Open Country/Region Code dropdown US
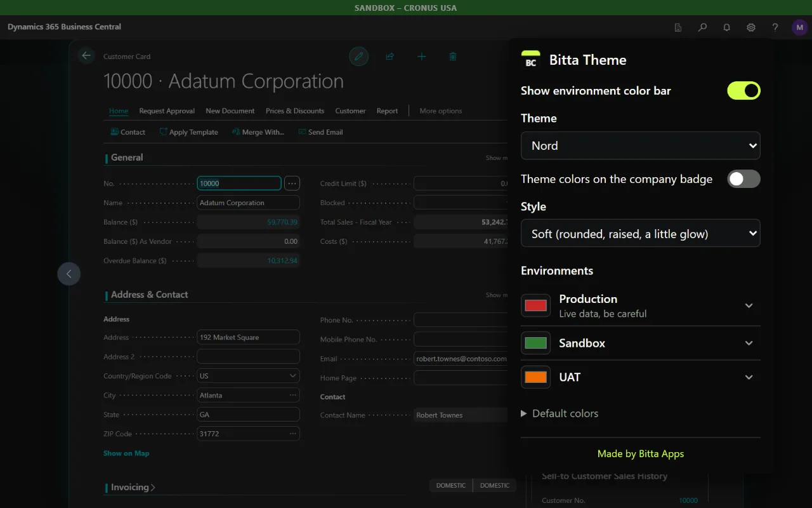The height and width of the screenshot is (508, 812). (248, 376)
